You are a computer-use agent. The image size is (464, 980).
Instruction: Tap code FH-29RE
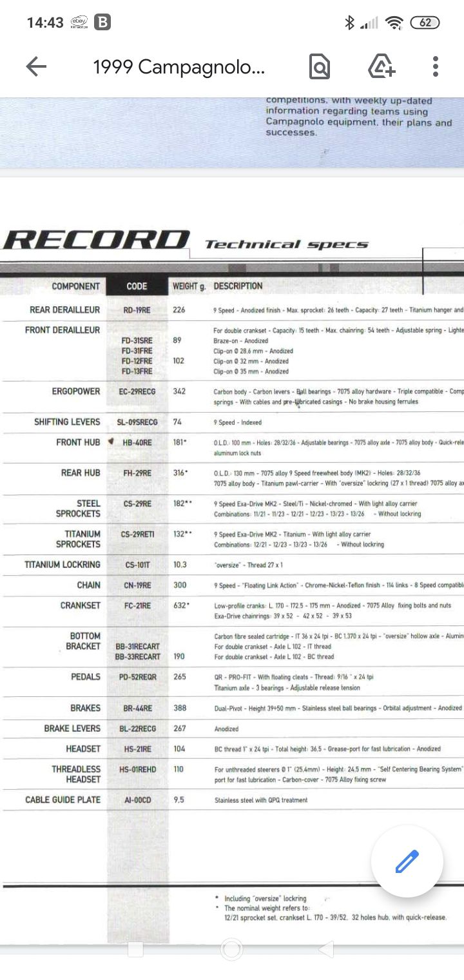pyautogui.click(x=137, y=473)
